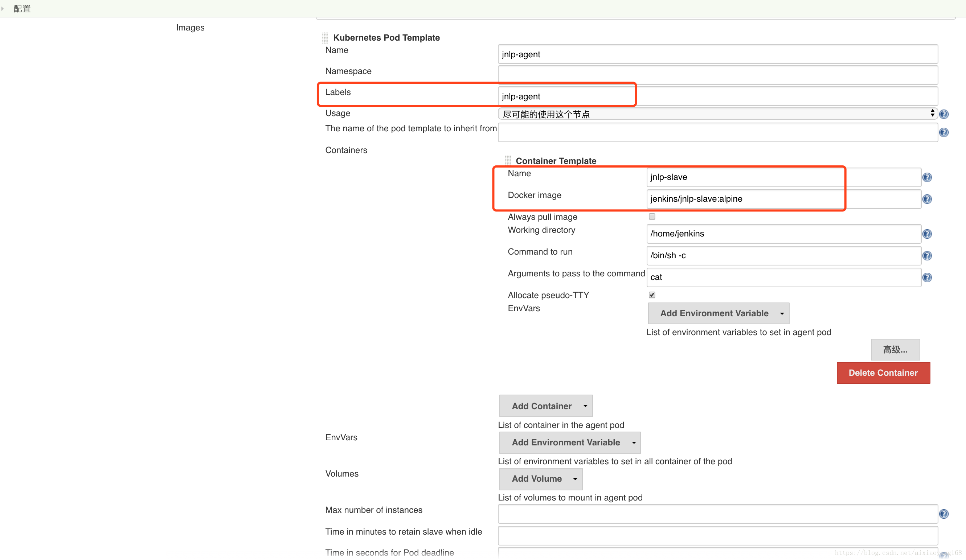Focus the Labels field containing jnlp-agent
This screenshot has width=966, height=560.
tap(717, 96)
